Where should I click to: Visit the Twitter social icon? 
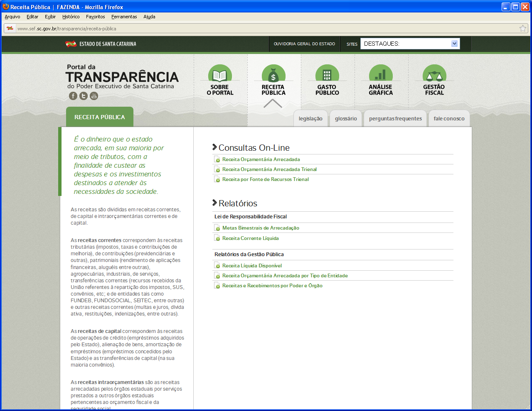coord(84,96)
